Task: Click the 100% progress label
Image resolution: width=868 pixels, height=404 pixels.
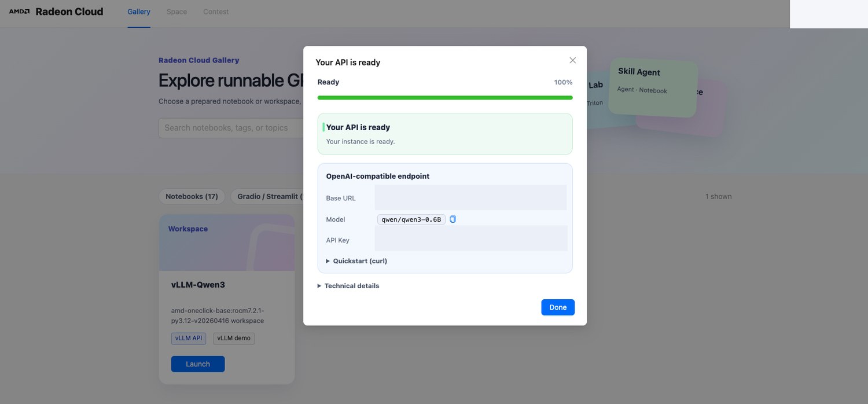Action: coord(563,82)
